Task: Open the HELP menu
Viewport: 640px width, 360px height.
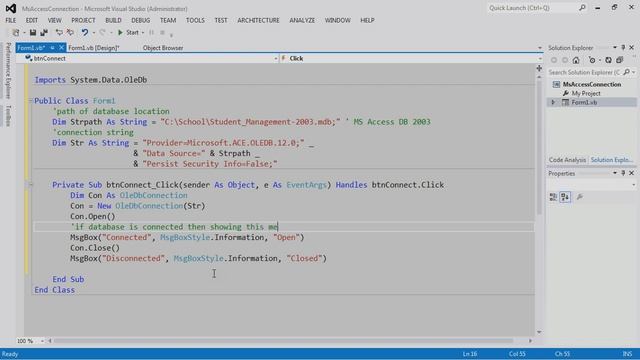Action: [x=367, y=20]
